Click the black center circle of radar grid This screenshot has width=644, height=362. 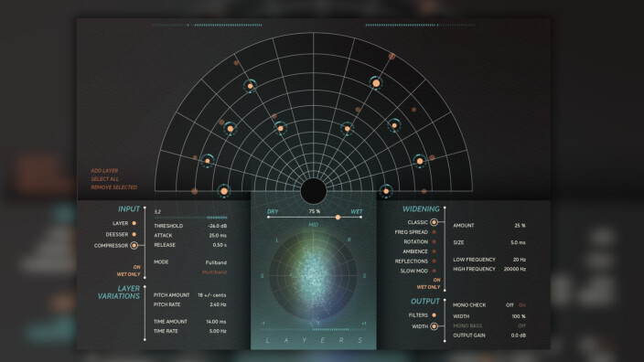tap(314, 191)
